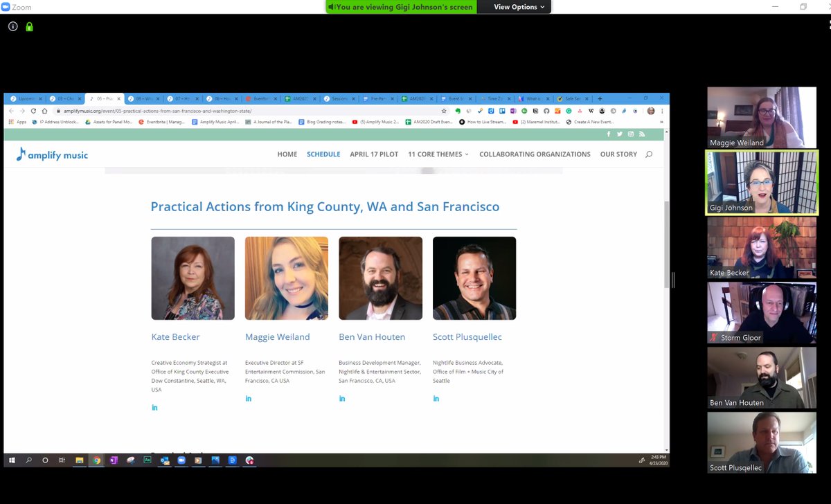Click the Instagram icon in green header bar
This screenshot has height=504, width=831.
631,134
